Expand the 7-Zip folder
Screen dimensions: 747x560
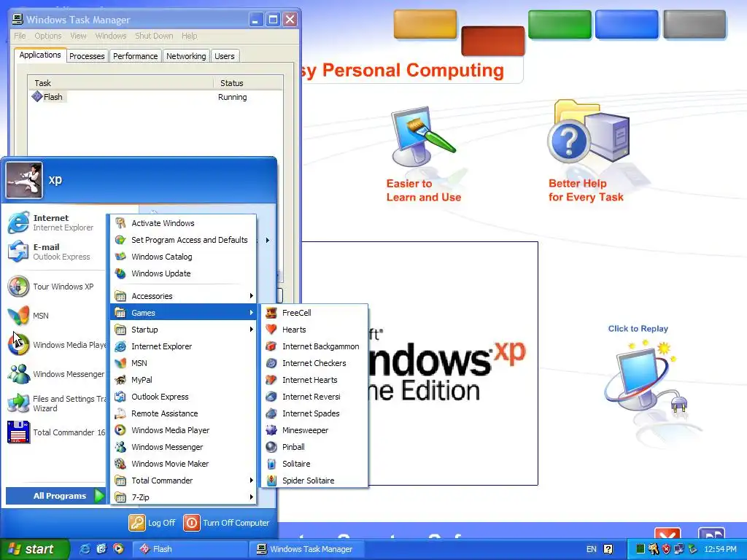point(183,497)
